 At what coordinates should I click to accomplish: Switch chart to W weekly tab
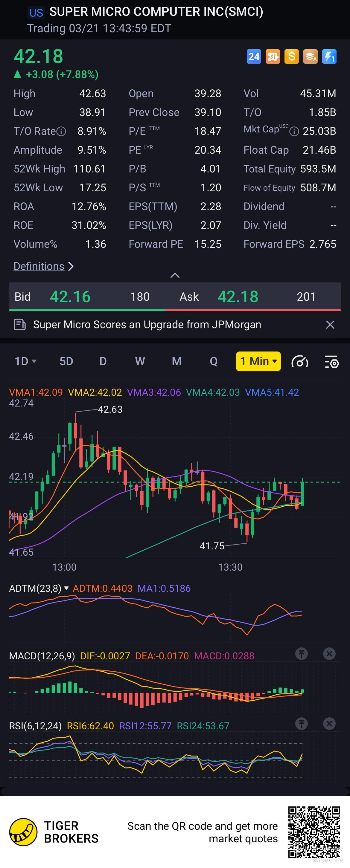coord(140,361)
